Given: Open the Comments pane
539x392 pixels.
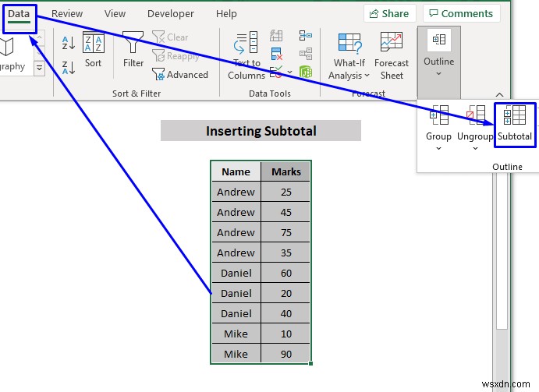Looking at the screenshot, I should (461, 13).
